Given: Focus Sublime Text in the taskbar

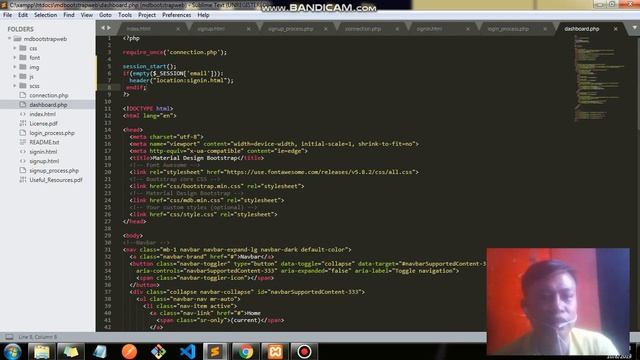Looking at the screenshot, I should tap(215, 351).
